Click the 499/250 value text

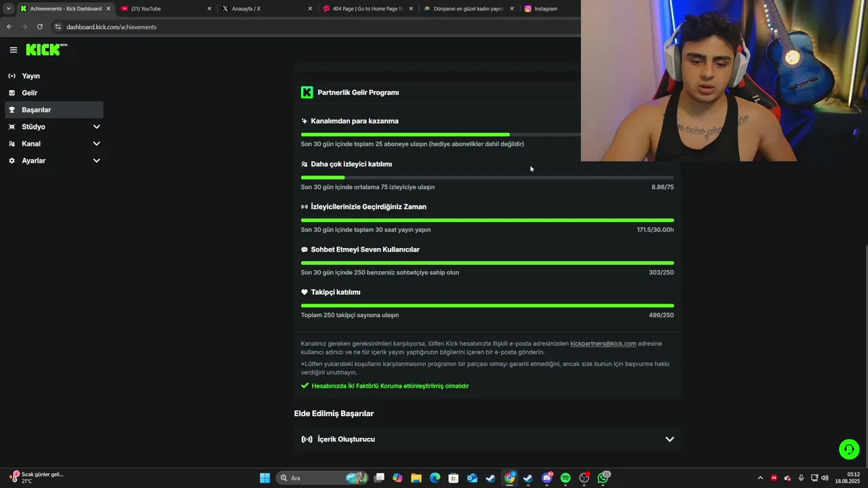(661, 315)
